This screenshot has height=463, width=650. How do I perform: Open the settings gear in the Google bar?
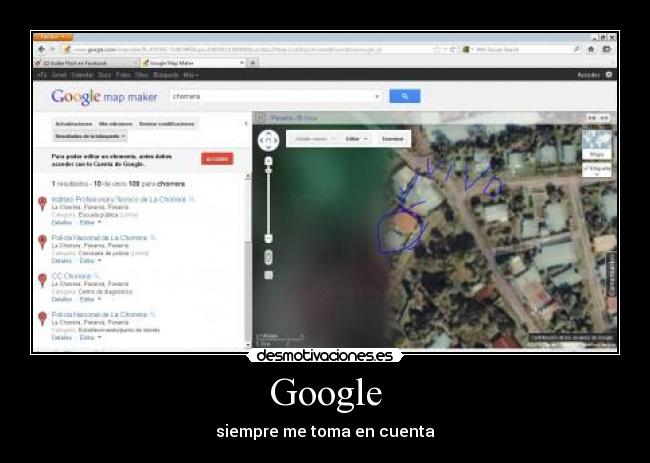(609, 75)
